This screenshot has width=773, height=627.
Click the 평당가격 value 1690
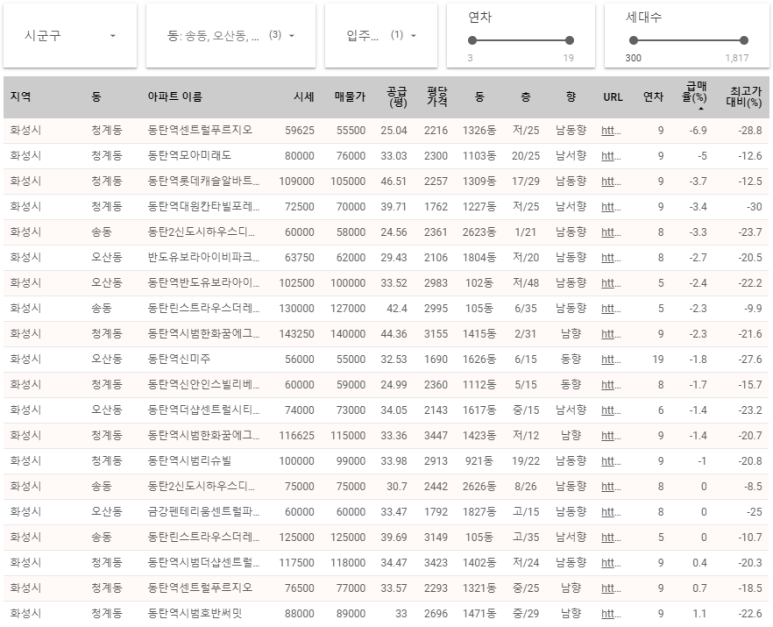tap(436, 359)
